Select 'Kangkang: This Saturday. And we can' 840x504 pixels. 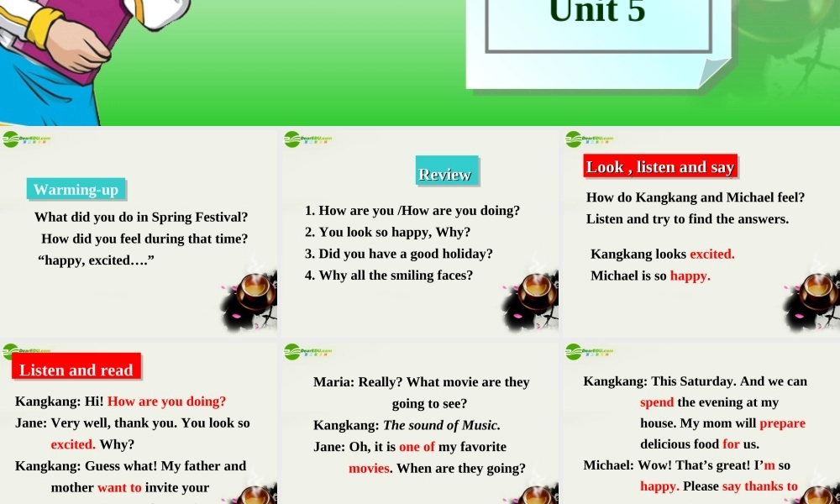pyautogui.click(x=696, y=381)
